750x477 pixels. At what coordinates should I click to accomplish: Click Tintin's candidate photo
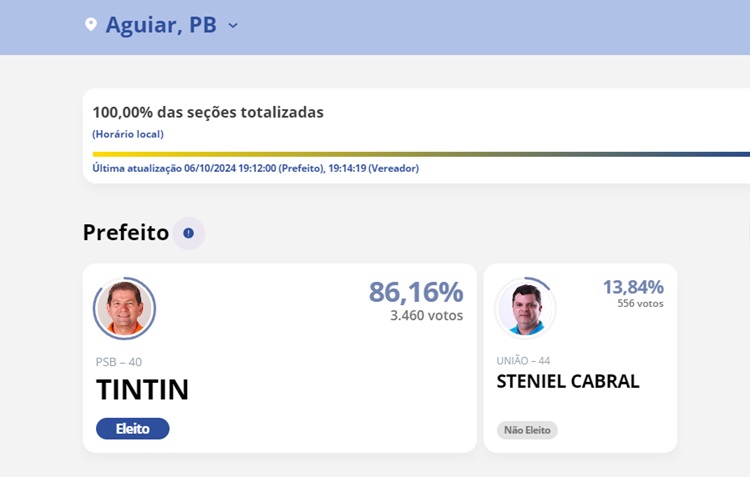click(x=124, y=308)
